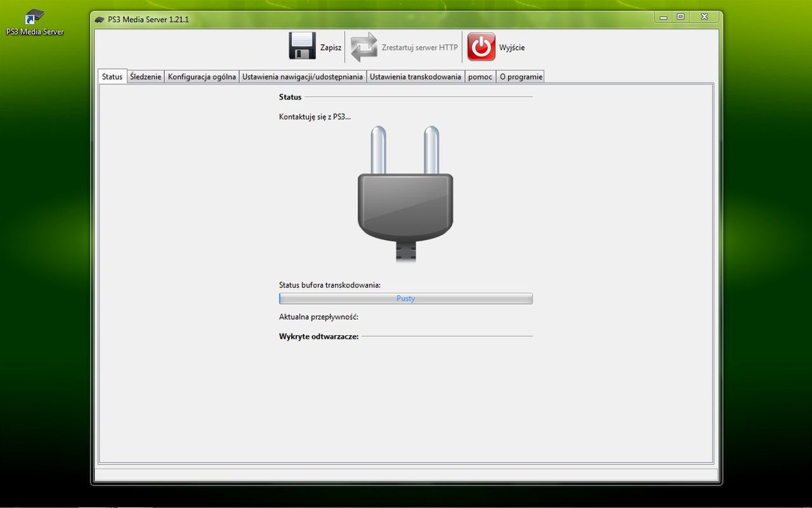The image size is (812, 508).
Task: Maximize the PS3 Media Server window
Action: [x=681, y=17]
